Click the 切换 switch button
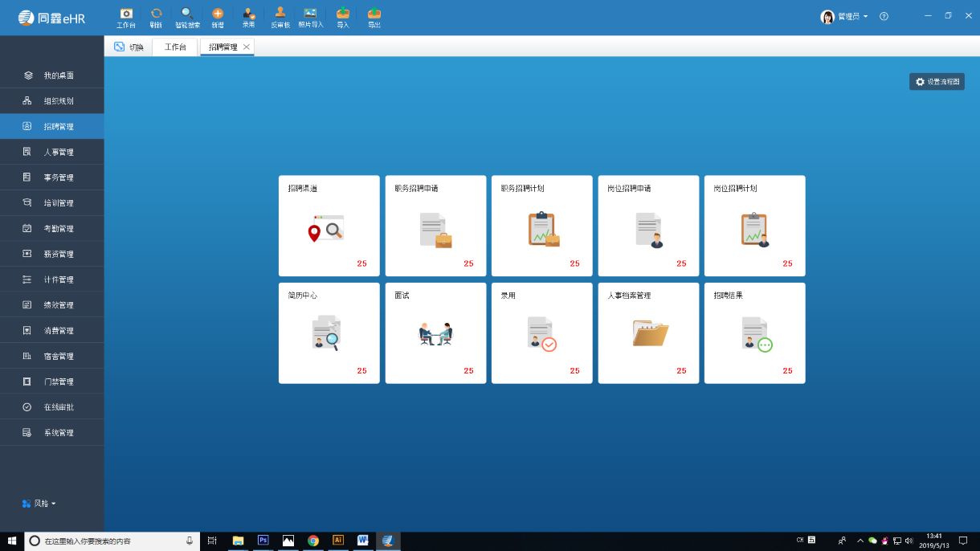Viewport: 980px width, 551px height. [x=129, y=47]
